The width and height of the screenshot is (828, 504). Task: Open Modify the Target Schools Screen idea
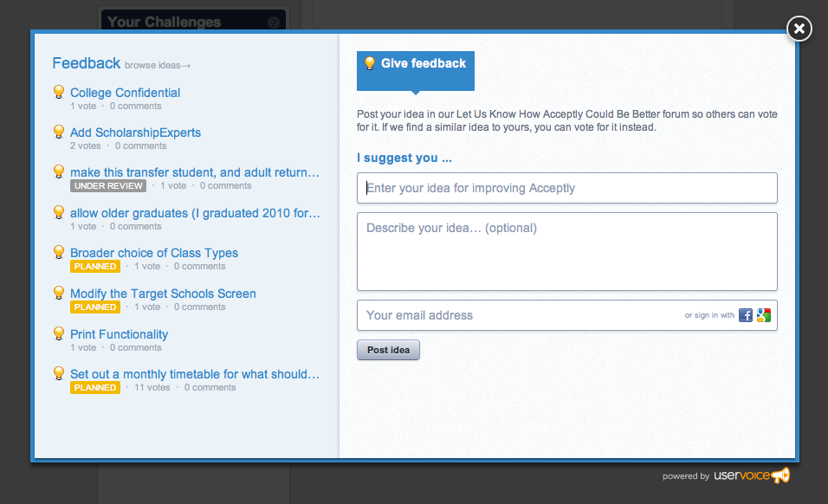pyautogui.click(x=163, y=294)
